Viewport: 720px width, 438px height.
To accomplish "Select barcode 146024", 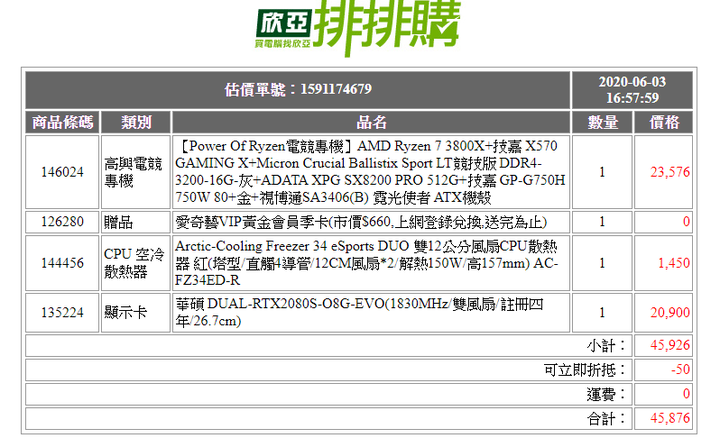I will point(62,172).
